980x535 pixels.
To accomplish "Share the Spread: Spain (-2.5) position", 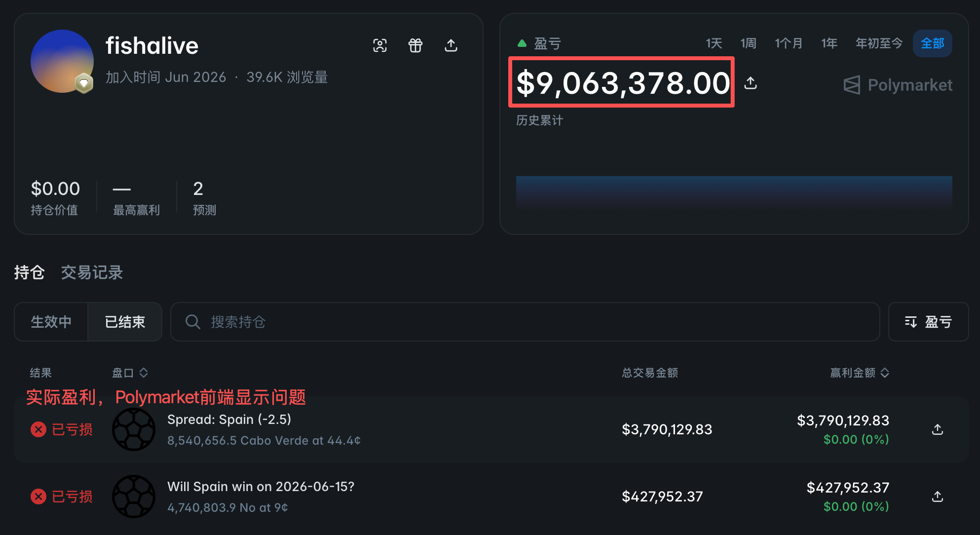I will tap(938, 429).
